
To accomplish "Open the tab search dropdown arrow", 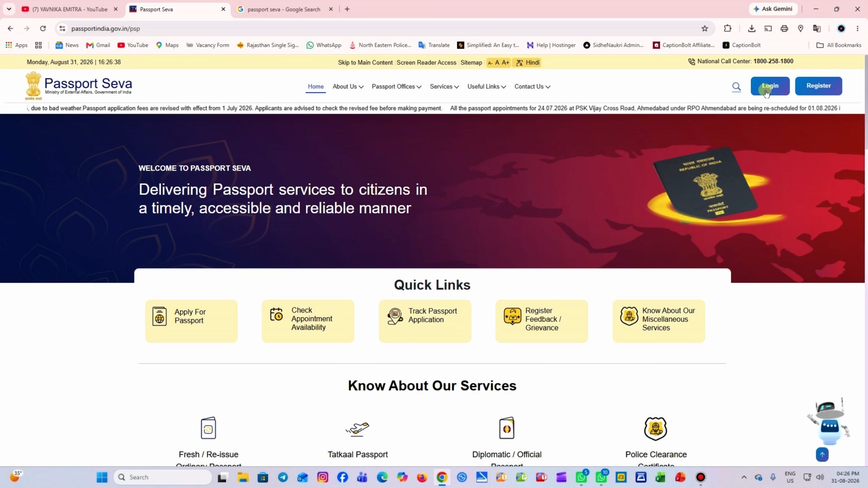I will (9, 9).
